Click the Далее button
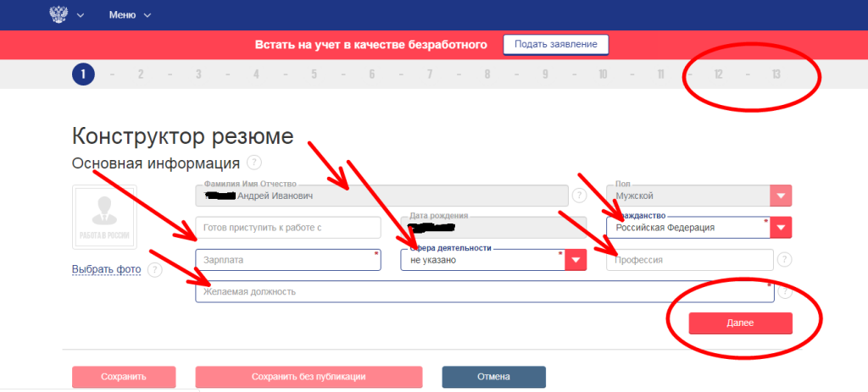This screenshot has height=392, width=868. [740, 323]
